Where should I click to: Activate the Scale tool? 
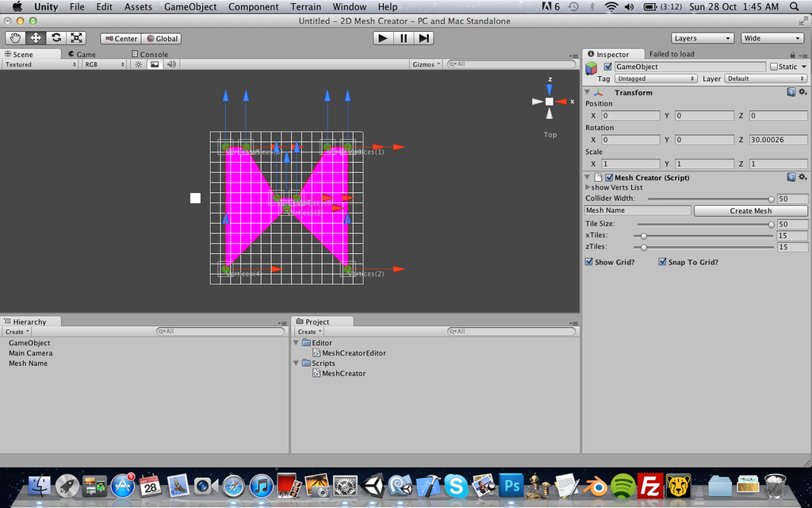point(76,37)
